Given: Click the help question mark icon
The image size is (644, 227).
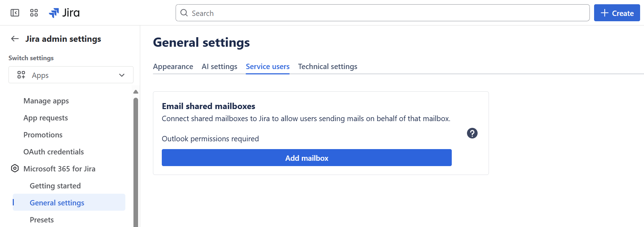Looking at the screenshot, I should point(472,133).
